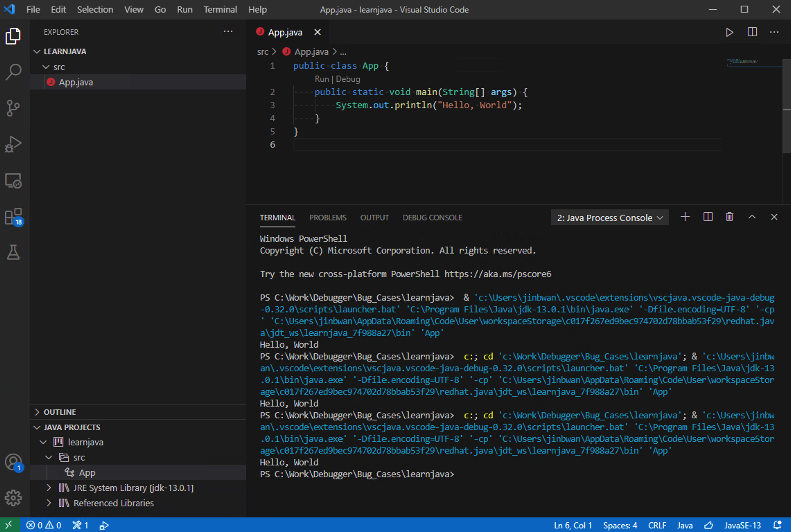
Task: Maximize the panel with up chevron
Action: point(752,217)
